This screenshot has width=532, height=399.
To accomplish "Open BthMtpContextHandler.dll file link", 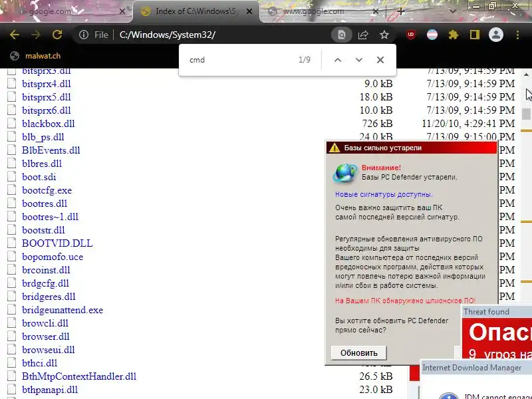I will pos(79,376).
